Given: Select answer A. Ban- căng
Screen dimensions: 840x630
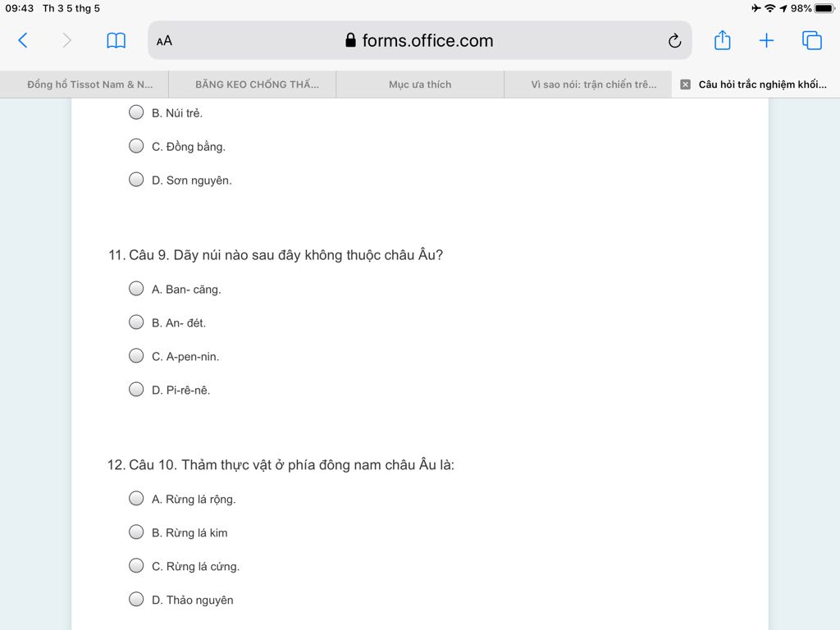Looking at the screenshot, I should tap(136, 289).
